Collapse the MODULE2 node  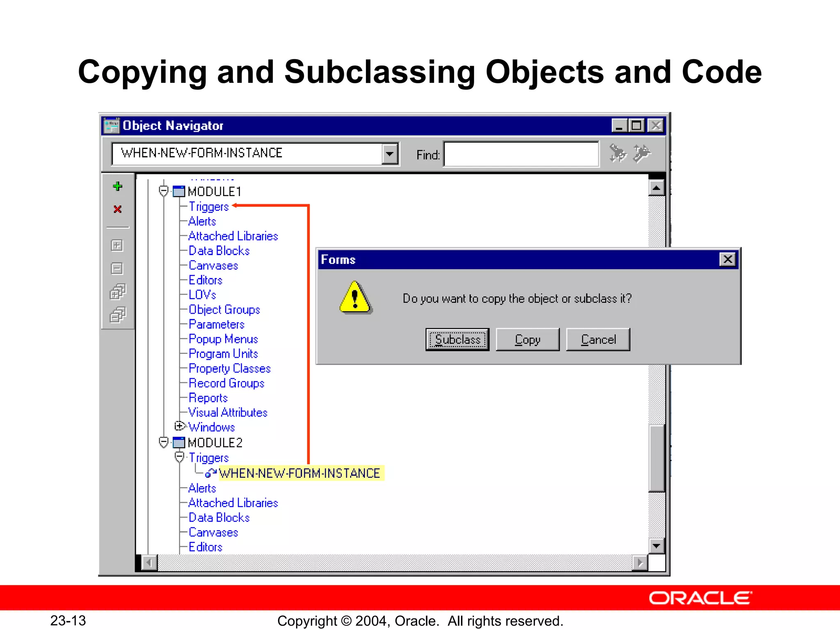click(164, 443)
